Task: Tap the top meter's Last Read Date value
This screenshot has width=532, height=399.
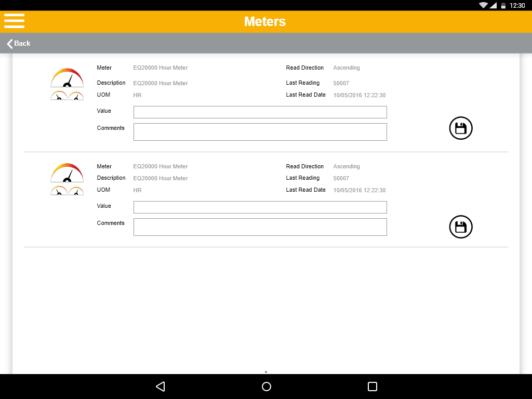Action: [359, 96]
